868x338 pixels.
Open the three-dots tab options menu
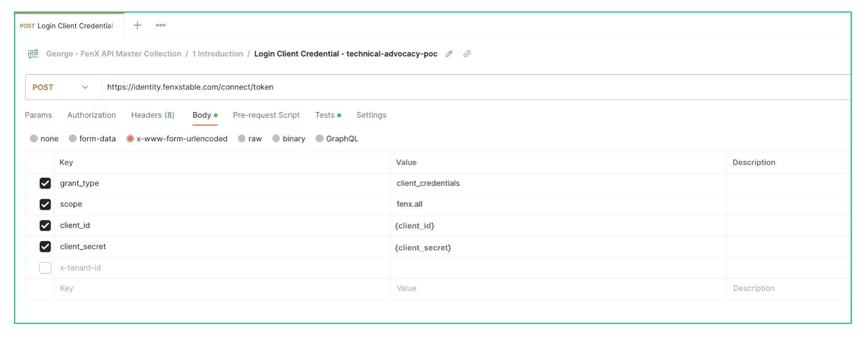[161, 25]
